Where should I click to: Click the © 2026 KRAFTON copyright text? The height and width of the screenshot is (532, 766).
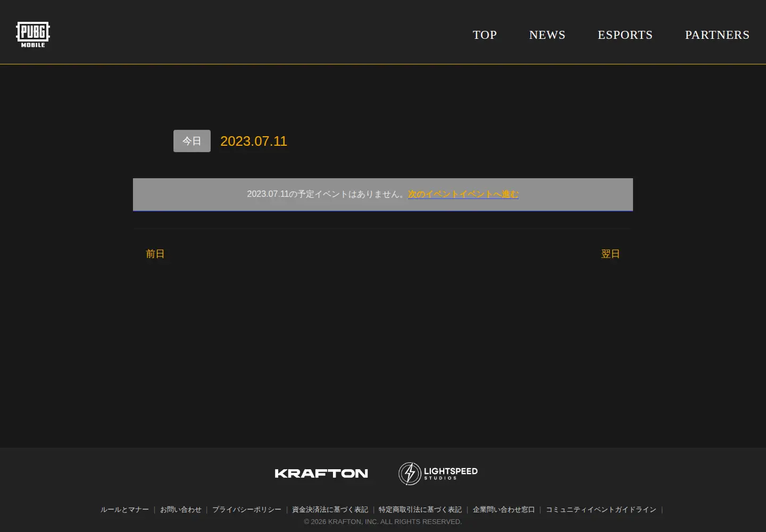[x=383, y=522]
